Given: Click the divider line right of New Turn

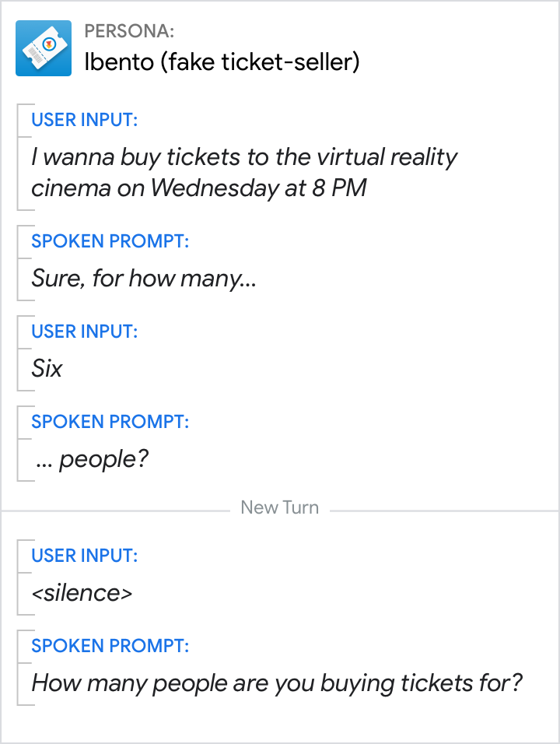Looking at the screenshot, I should point(442,511).
